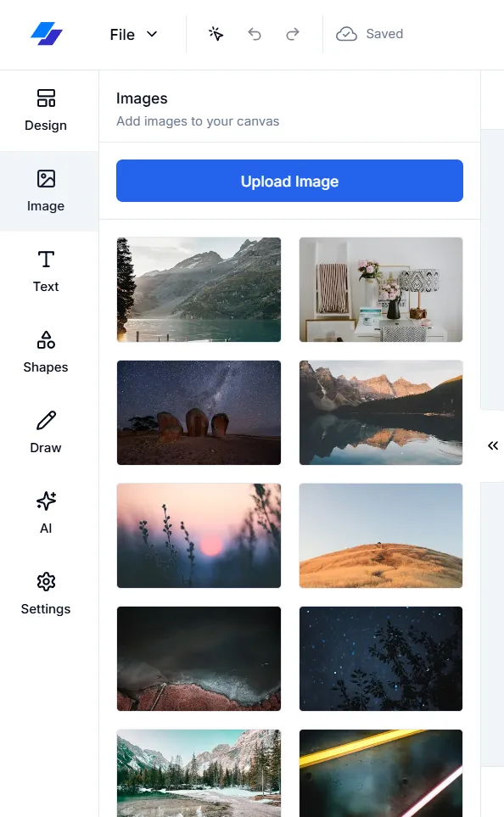The image size is (504, 817).
Task: Add the pink sunset plants image
Action: 199,535
